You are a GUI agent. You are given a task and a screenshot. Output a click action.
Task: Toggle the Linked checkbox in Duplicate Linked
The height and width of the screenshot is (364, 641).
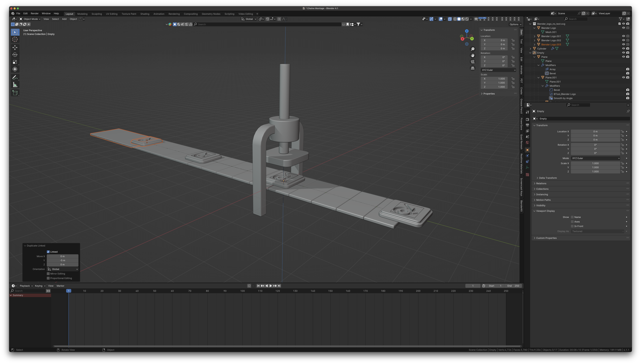tap(48, 252)
